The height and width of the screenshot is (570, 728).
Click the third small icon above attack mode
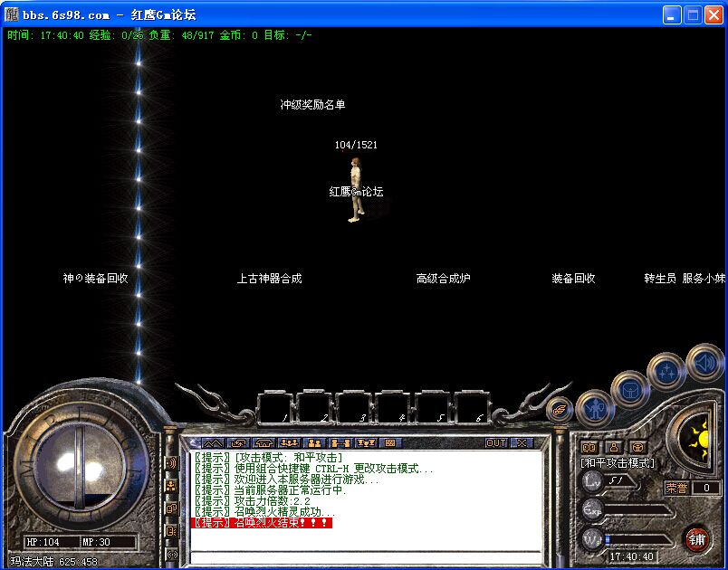[638, 448]
